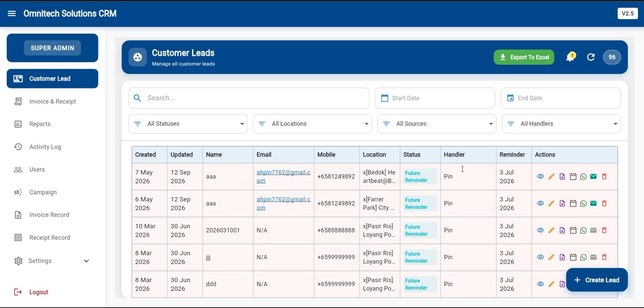Refresh the customer leads list

[591, 57]
